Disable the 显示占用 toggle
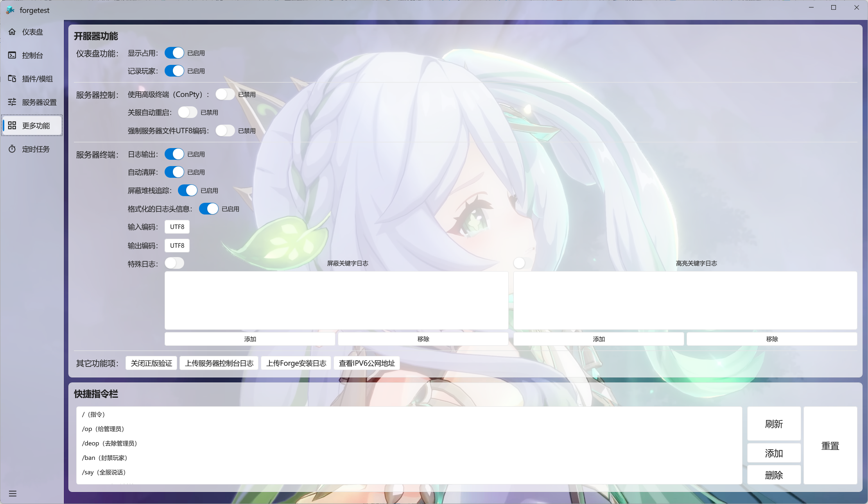 point(174,53)
